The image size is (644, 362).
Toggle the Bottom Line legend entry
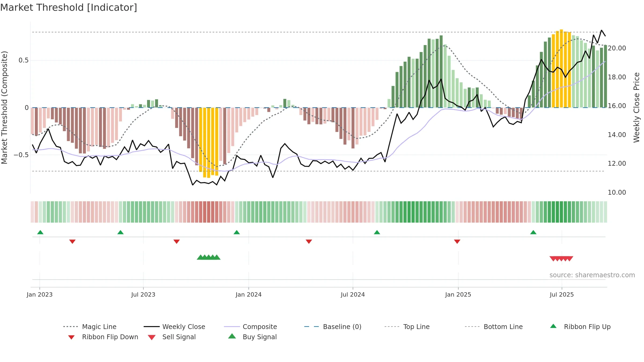click(494, 327)
